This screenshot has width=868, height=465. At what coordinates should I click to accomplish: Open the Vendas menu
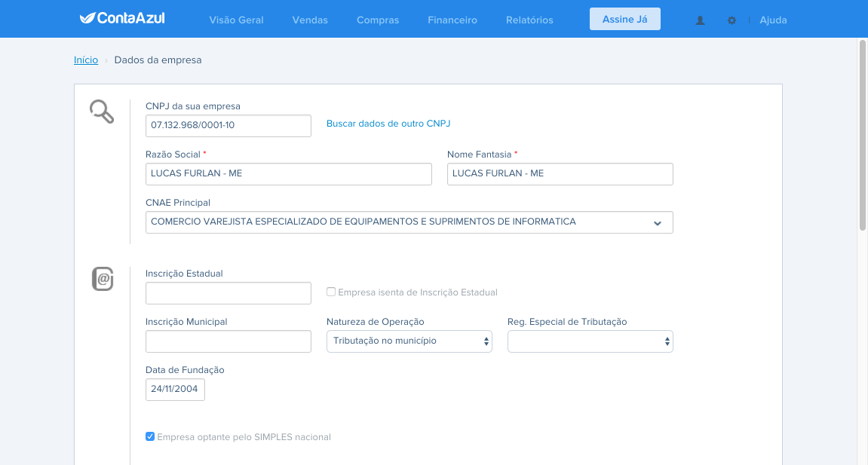pos(310,20)
